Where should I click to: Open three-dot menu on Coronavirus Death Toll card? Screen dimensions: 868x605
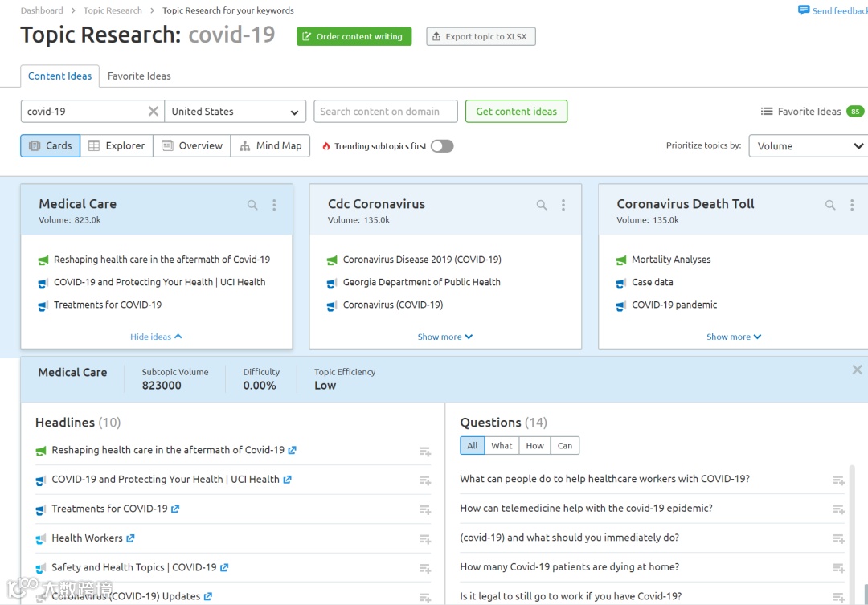point(852,206)
